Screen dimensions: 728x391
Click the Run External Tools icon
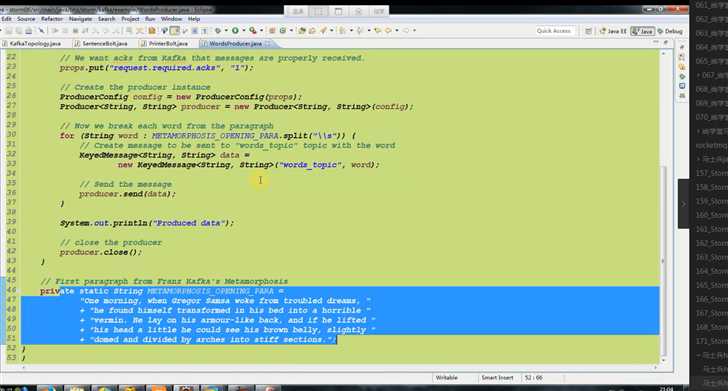click(x=253, y=31)
